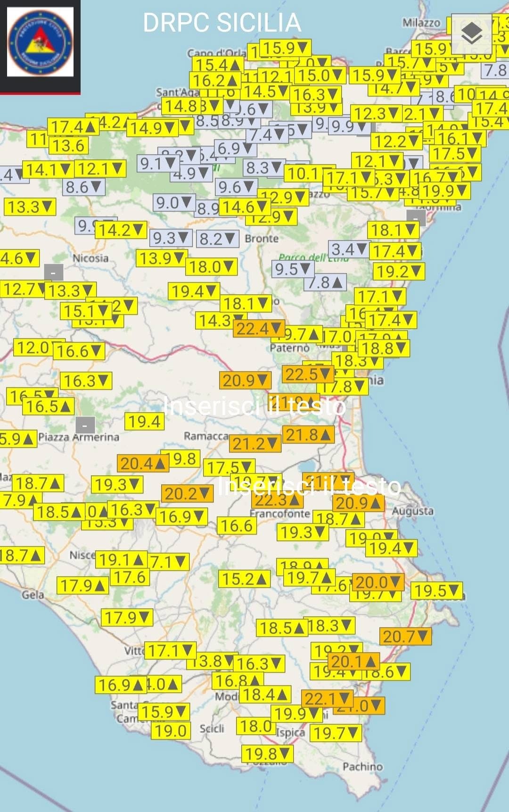Select the 21.2 station near Ramacca

(255, 444)
